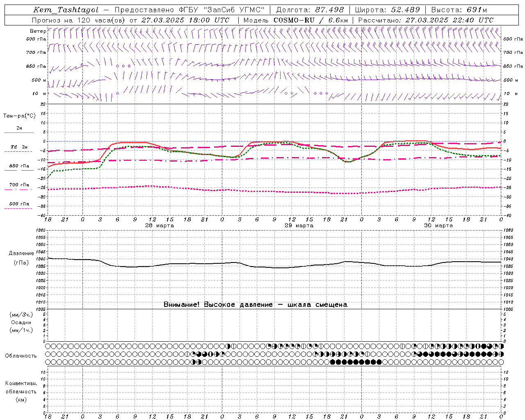Click the (км) convective cloud unit label

click(21, 399)
